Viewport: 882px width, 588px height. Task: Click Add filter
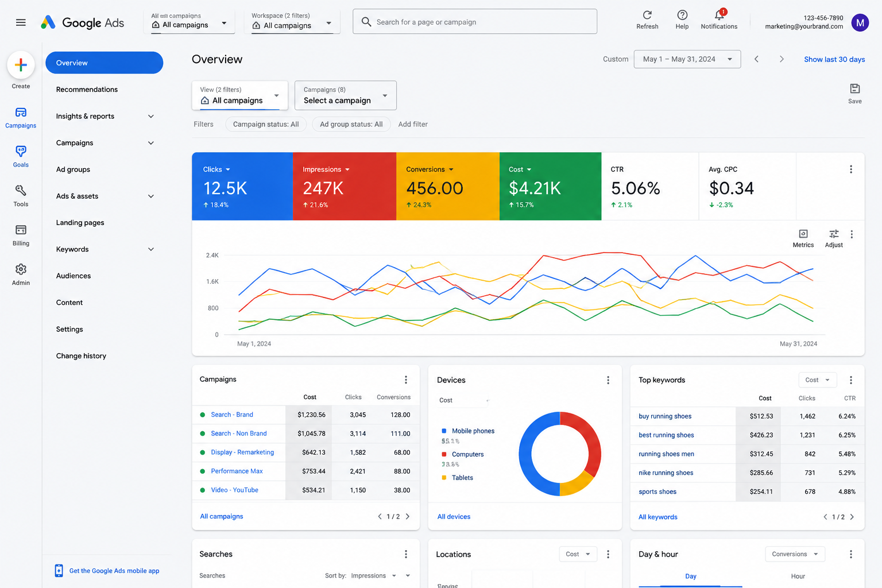point(413,124)
